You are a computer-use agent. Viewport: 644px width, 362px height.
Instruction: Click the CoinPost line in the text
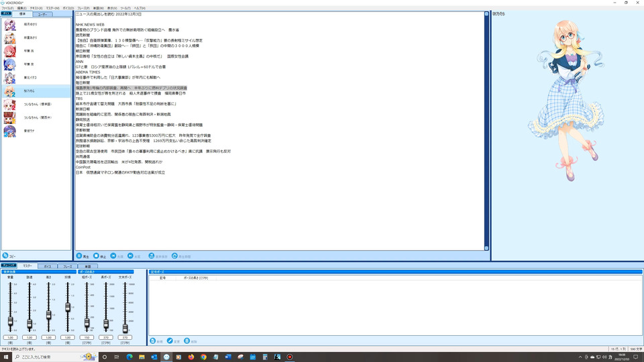point(83,168)
